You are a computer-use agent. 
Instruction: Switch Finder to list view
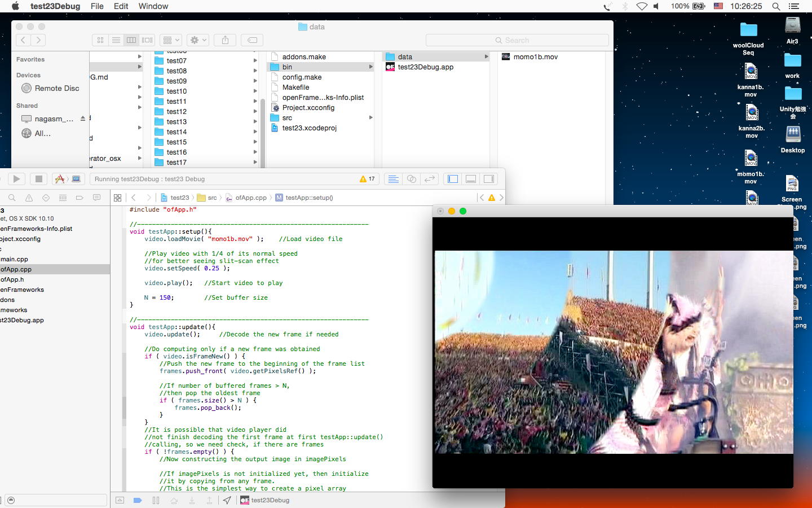point(116,40)
